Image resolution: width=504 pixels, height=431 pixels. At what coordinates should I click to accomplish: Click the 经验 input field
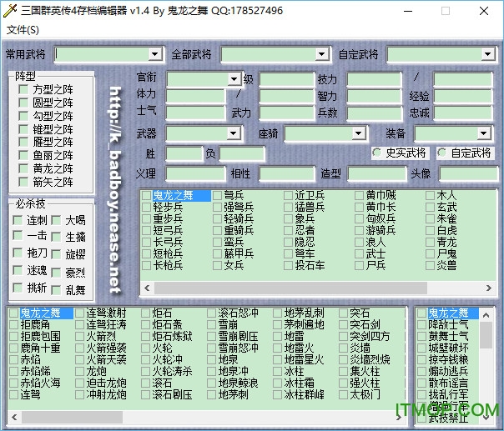coord(463,96)
